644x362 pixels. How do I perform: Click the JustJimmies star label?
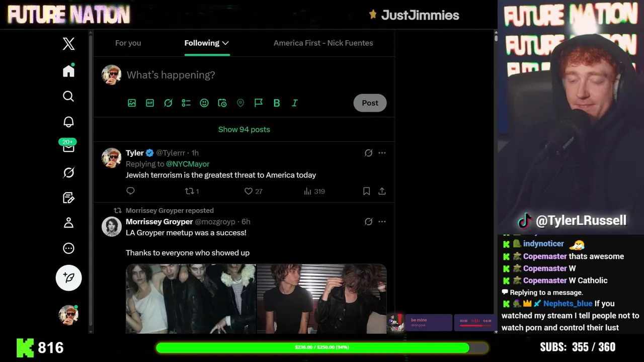414,15
